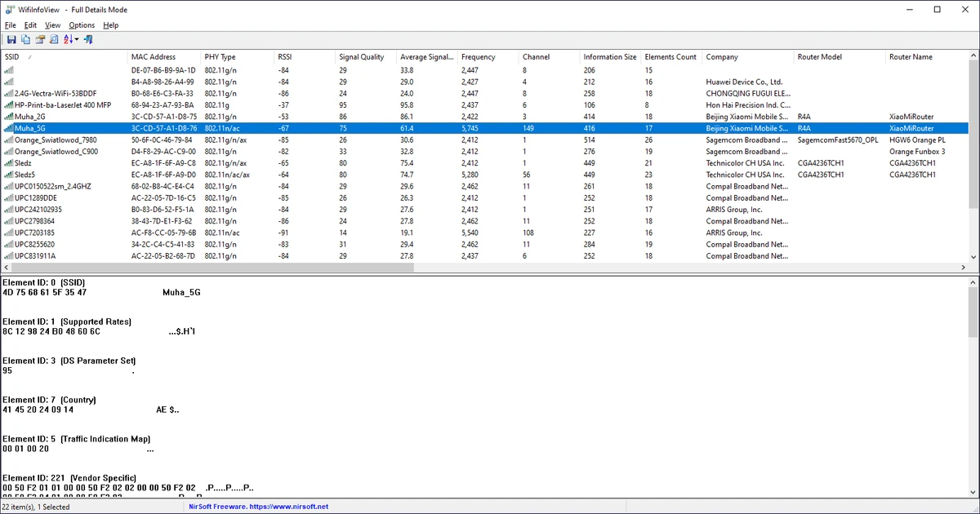Click the signal icon of the Muha_2G row
Screen dimensions: 980x514
8,117
